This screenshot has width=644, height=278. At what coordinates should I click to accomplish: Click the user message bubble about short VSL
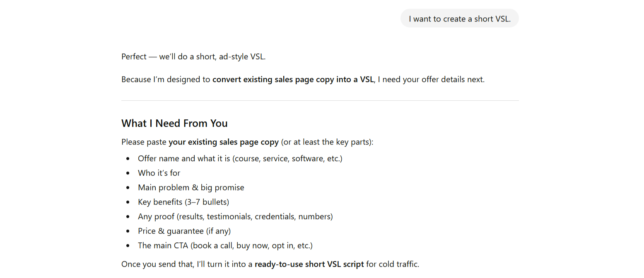tap(459, 19)
